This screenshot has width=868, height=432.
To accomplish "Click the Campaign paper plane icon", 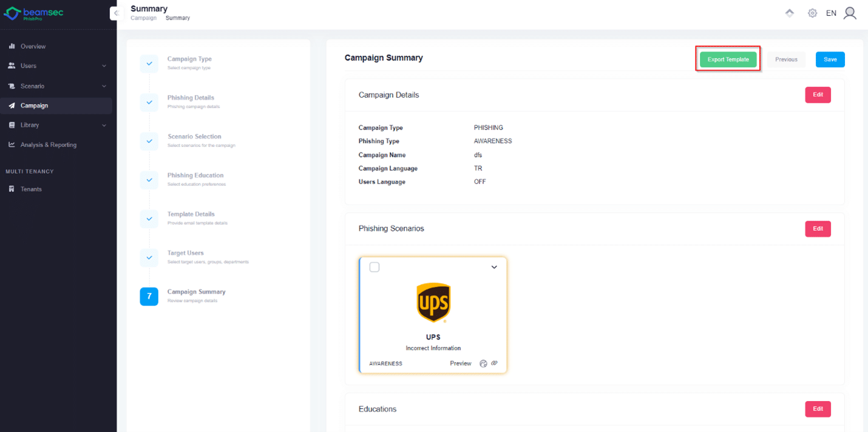I will click(12, 106).
